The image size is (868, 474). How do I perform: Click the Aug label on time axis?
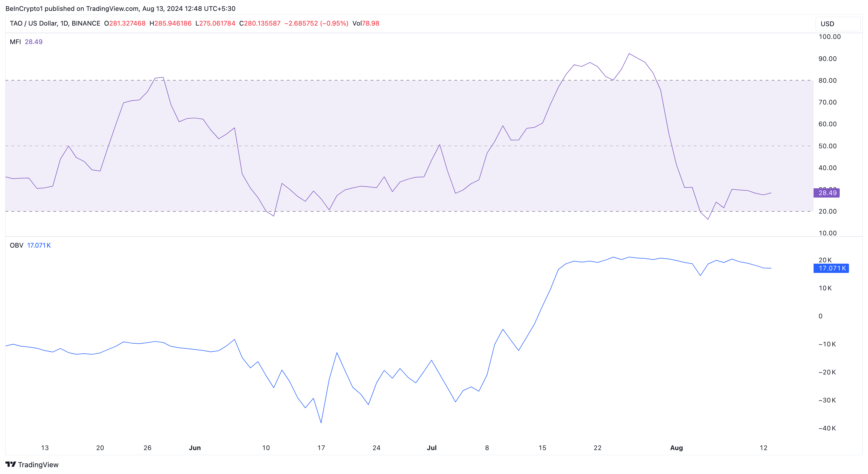click(676, 448)
